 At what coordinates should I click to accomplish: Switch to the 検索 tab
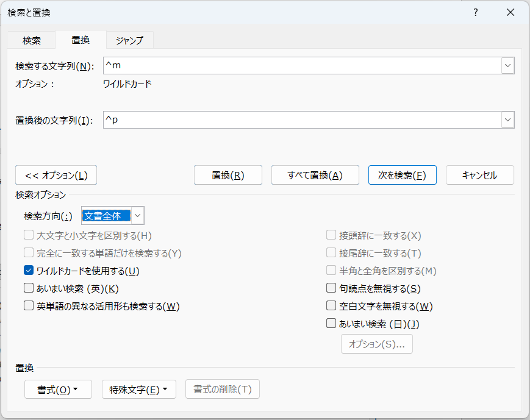pos(32,40)
